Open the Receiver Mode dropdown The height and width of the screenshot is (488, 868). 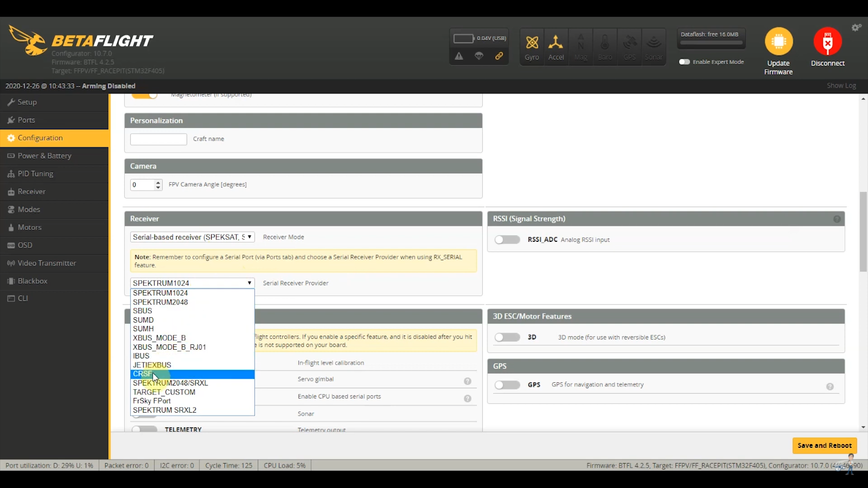coord(192,237)
